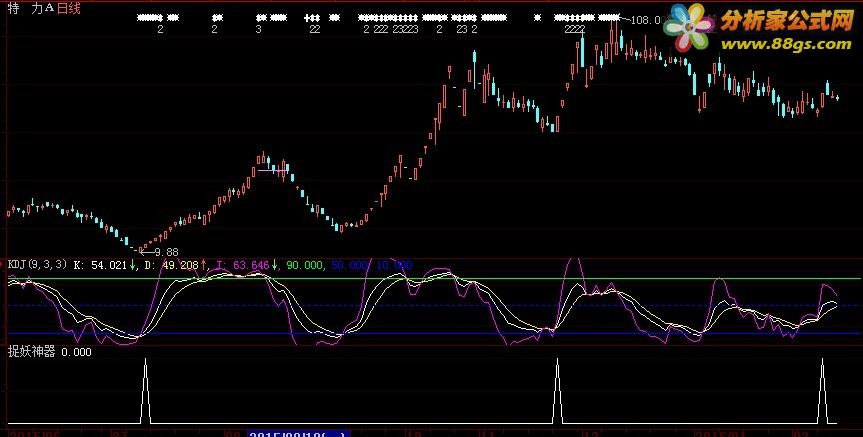Screen dimensions: 863x437
Task: Click the 日线 daily period label
Action: [68, 8]
